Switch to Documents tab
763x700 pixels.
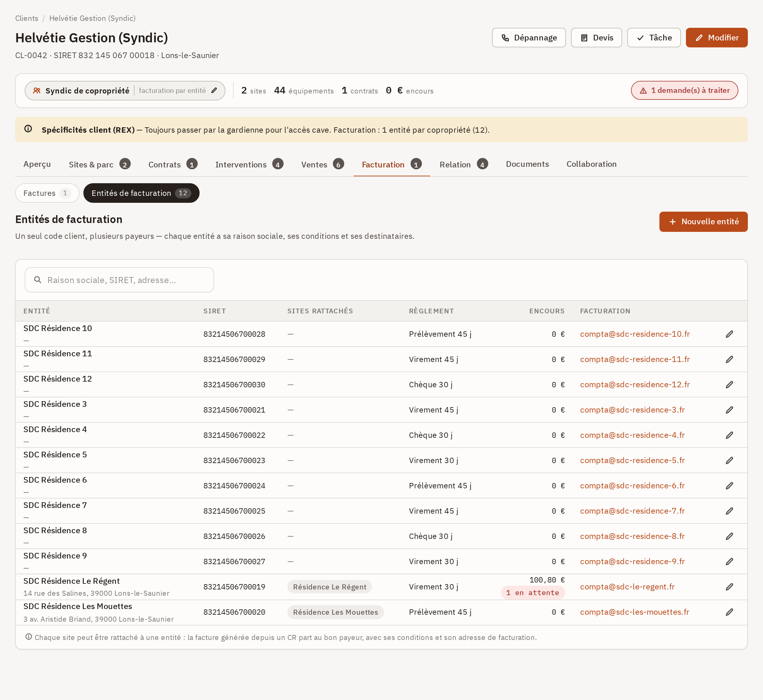tap(527, 164)
